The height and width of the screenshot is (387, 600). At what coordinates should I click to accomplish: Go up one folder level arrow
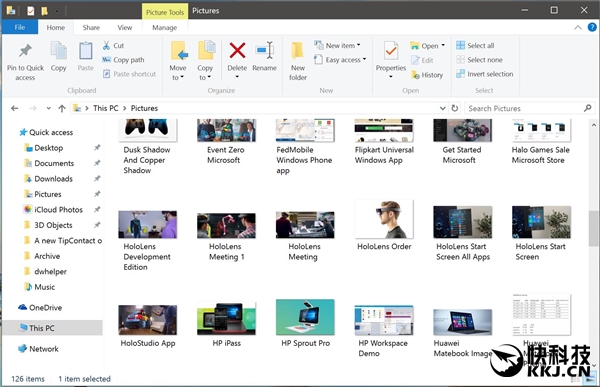(x=62, y=108)
